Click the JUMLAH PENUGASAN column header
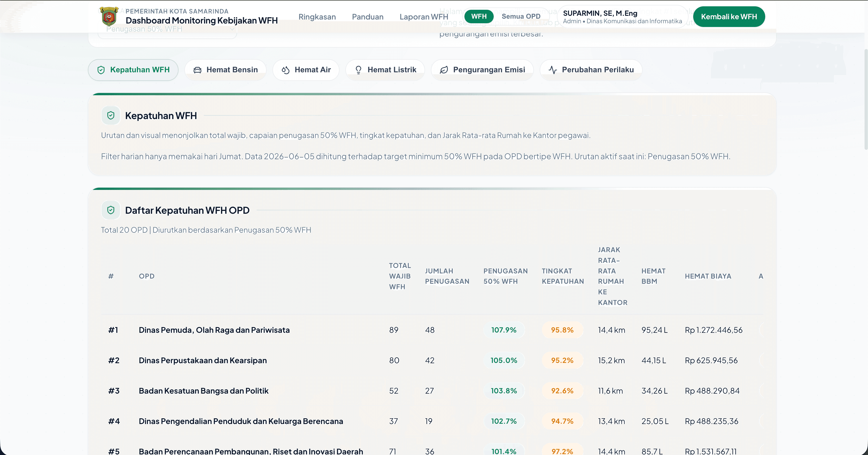The width and height of the screenshot is (868, 455). pyautogui.click(x=447, y=276)
